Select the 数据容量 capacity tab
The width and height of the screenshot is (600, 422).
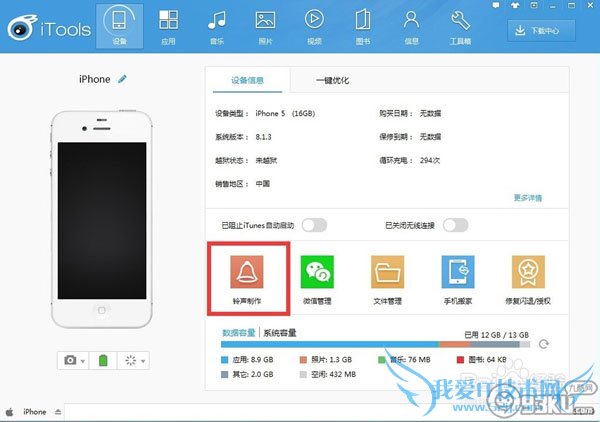point(239,333)
